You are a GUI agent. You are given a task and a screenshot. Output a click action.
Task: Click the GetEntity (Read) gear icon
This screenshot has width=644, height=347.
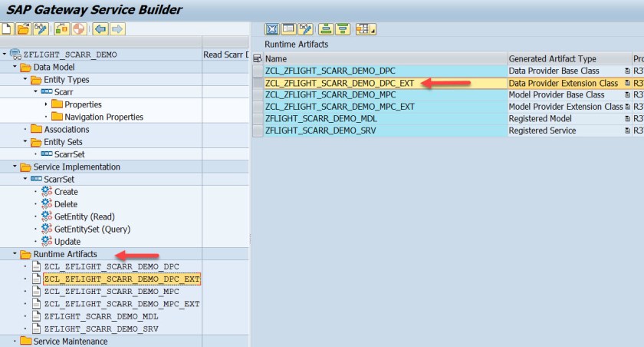(47, 216)
